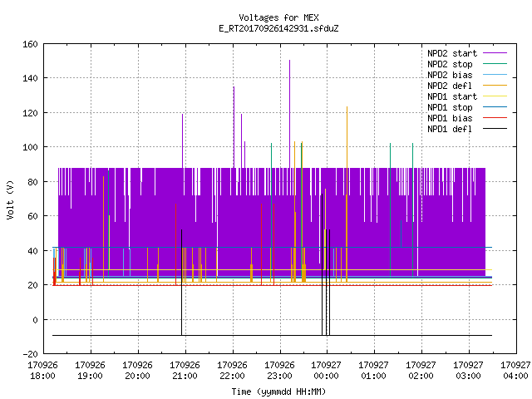
Task: Click the NPD2 start legend label
Action: 452,53
